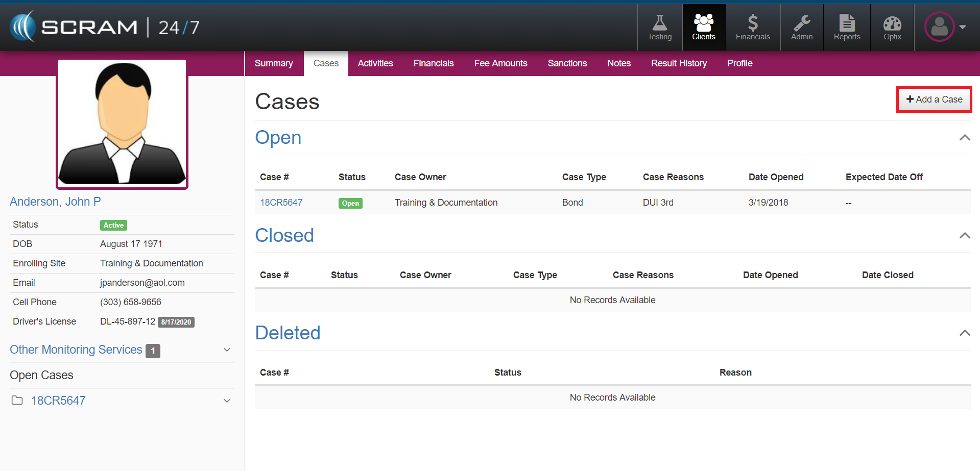This screenshot has width=980, height=471.
Task: Switch to the Summary tab
Action: click(x=274, y=63)
